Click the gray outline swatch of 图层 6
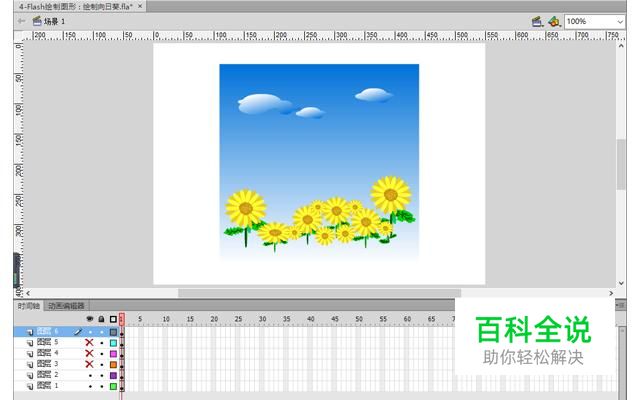Screen dimensions: 640x400 pos(113,332)
